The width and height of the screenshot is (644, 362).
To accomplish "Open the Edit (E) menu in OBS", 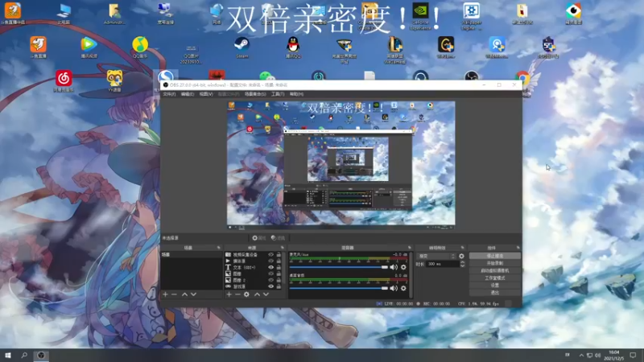I will 188,94.
